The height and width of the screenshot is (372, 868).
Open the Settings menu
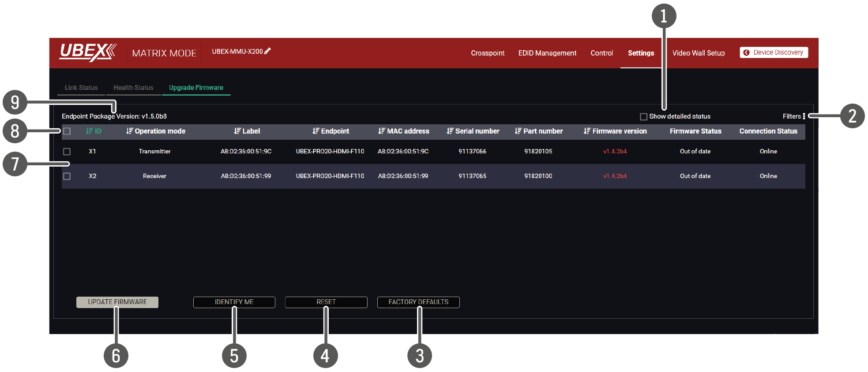pos(641,53)
